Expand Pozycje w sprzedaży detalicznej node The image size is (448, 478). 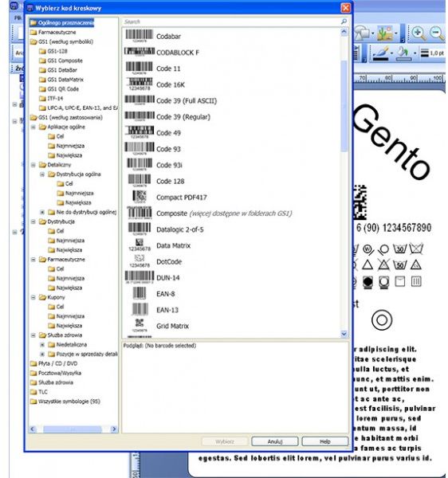42,355
